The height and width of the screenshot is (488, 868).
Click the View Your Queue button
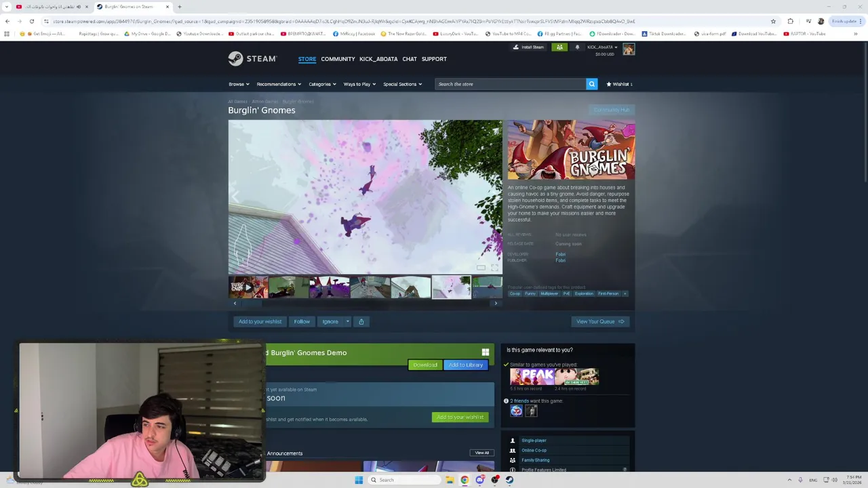click(600, 321)
